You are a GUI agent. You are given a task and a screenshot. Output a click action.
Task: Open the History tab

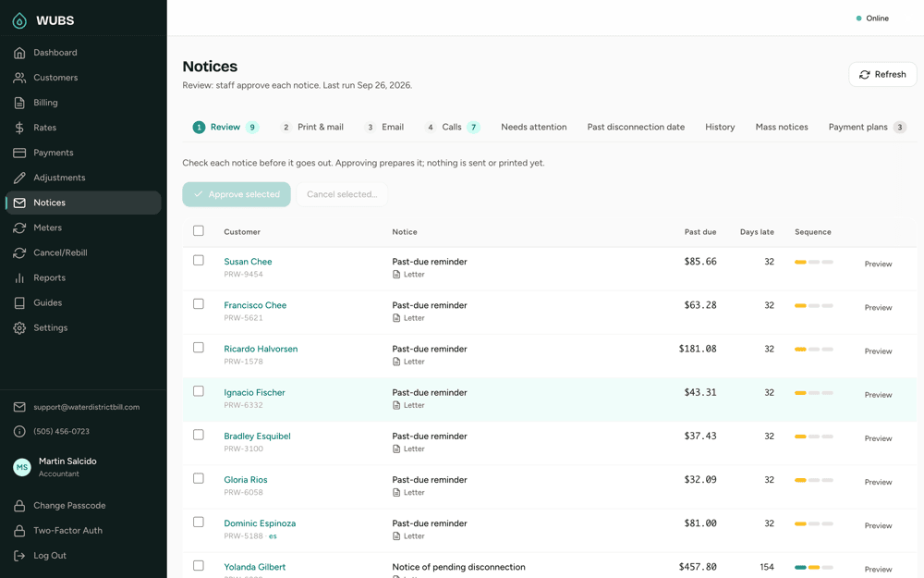click(720, 127)
